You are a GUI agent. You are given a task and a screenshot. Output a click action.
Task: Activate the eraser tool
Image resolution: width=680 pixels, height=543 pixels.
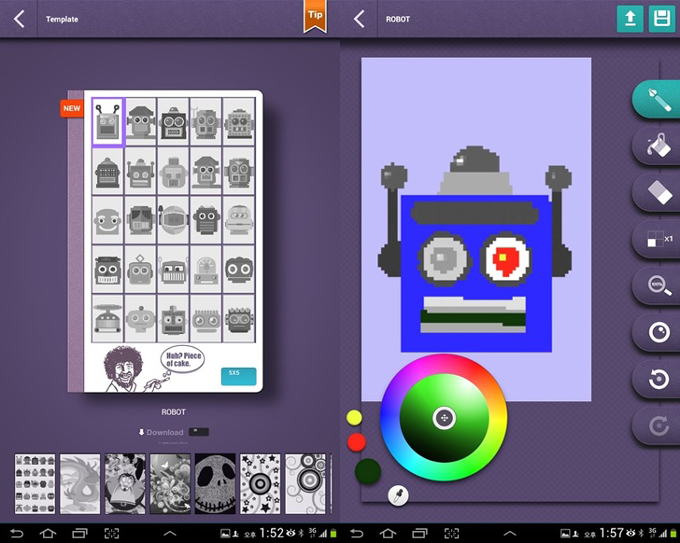pos(658,192)
